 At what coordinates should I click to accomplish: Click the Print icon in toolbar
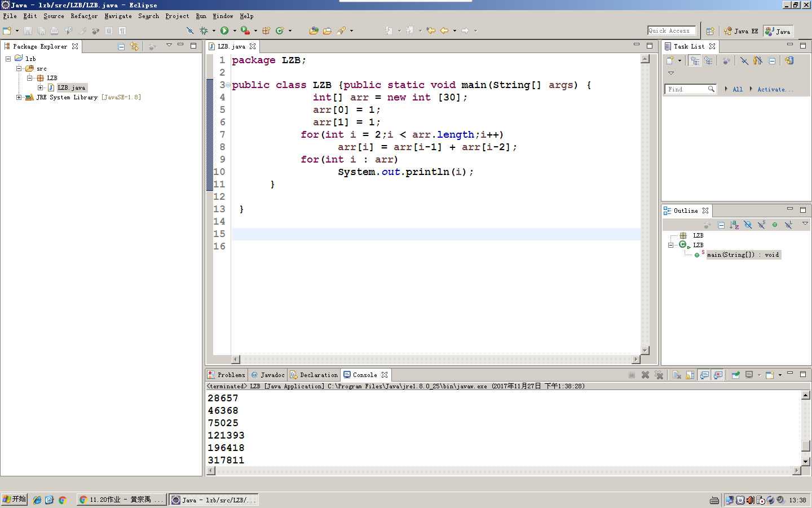tap(54, 30)
